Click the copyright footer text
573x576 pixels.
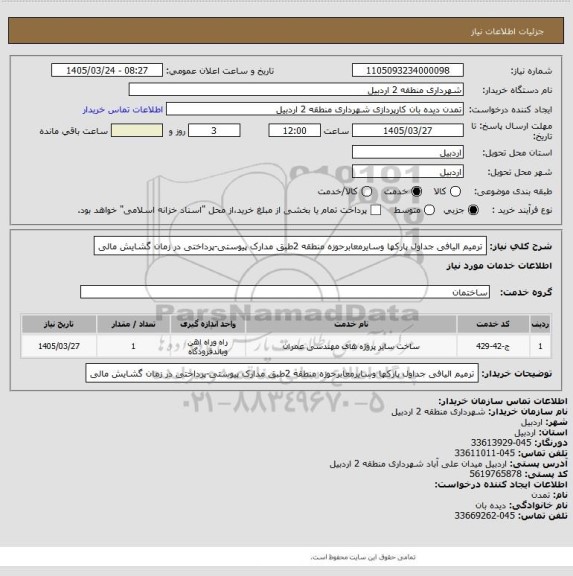(x=363, y=557)
